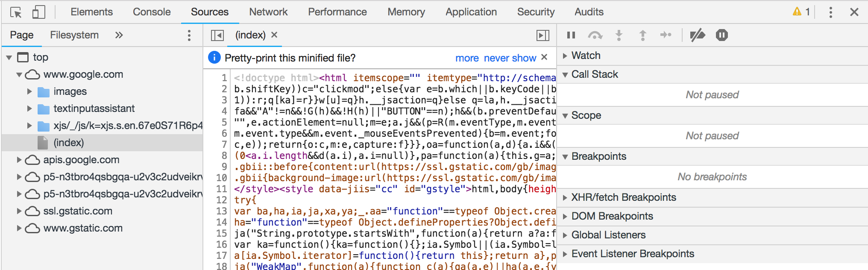The width and height of the screenshot is (868, 270).
Task: Show more navigator tabs chevron
Action: [x=119, y=35]
